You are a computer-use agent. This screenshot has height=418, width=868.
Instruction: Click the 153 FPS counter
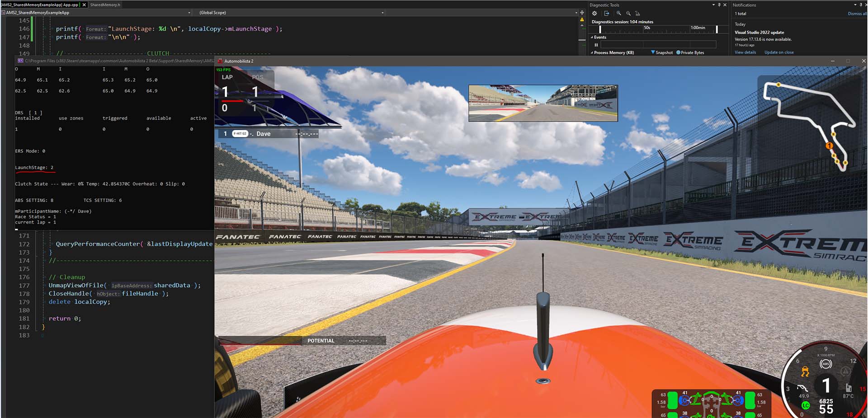[x=223, y=70]
